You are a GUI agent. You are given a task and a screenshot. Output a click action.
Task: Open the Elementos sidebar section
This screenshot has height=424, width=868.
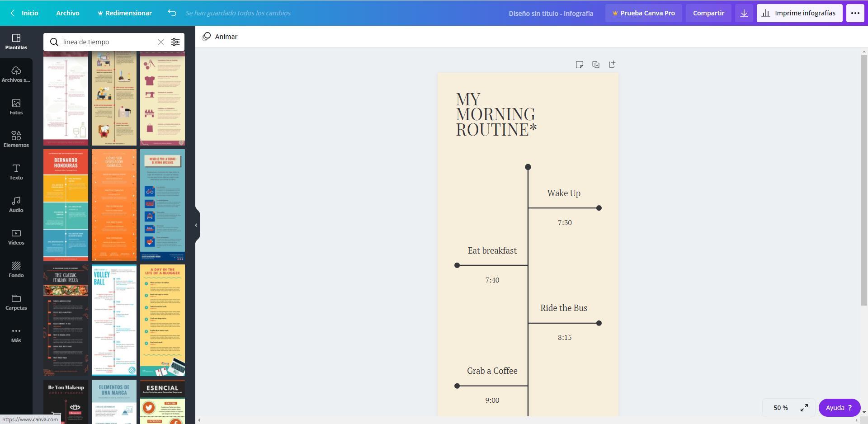click(x=16, y=139)
